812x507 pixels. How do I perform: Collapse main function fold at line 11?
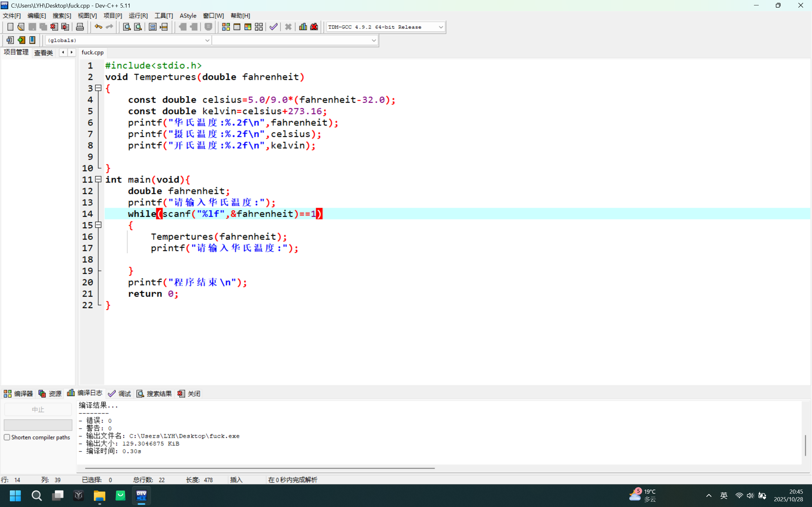coord(98,179)
